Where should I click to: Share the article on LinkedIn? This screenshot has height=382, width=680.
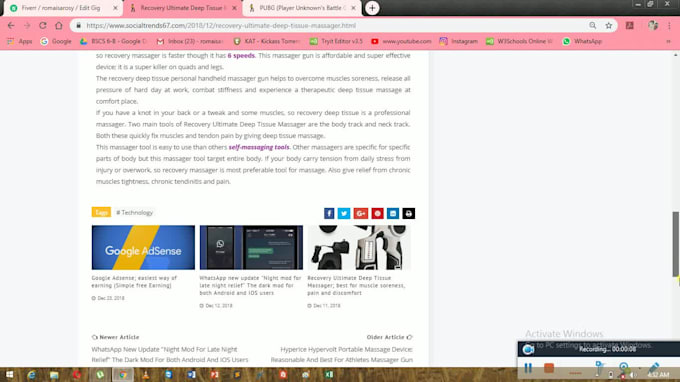[x=393, y=213]
